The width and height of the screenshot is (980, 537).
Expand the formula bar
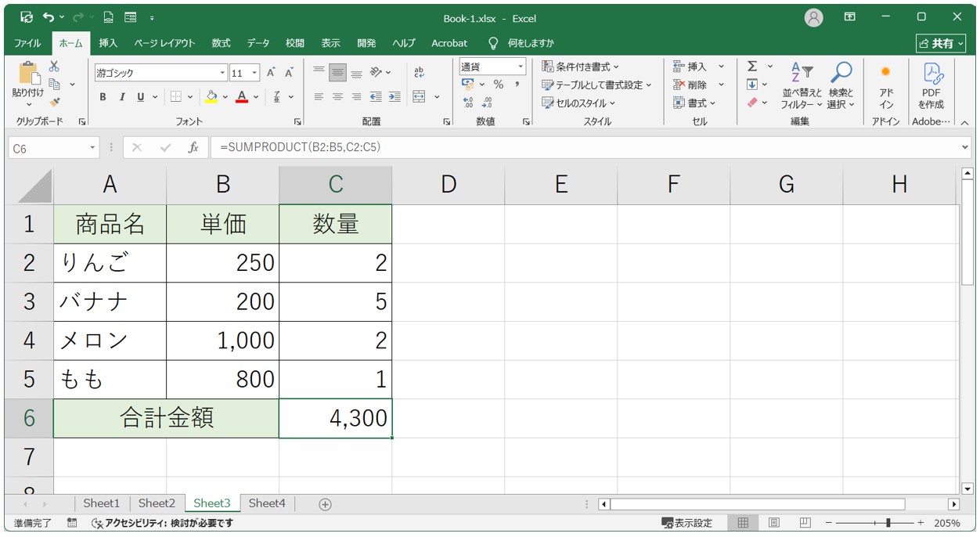(x=964, y=147)
